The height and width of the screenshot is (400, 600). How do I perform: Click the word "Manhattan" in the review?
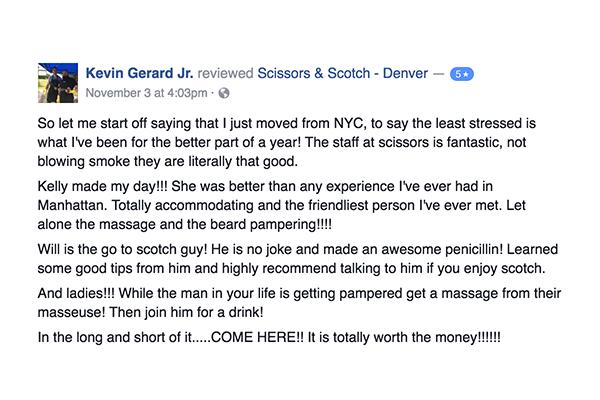coord(73,205)
